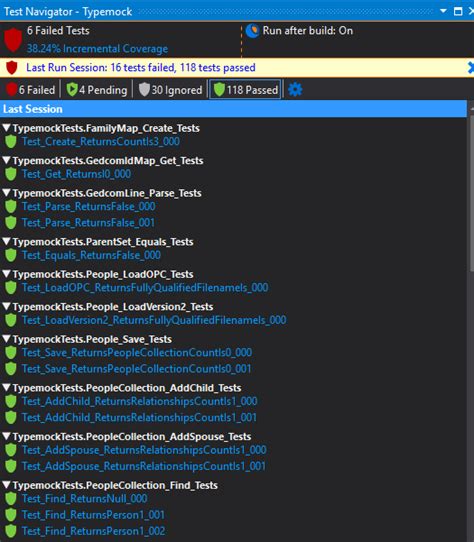The image size is (474, 542).
Task: Open the 38.24% Incremental Coverage link
Action: (97, 49)
